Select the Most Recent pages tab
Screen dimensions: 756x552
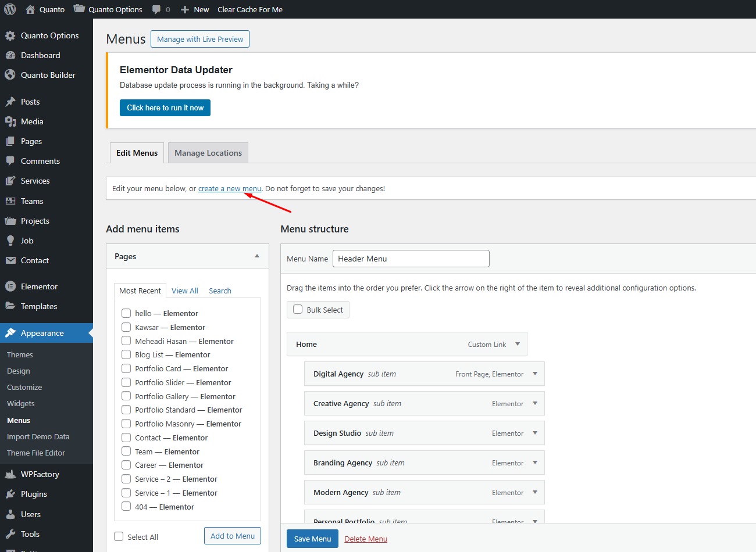coord(140,291)
